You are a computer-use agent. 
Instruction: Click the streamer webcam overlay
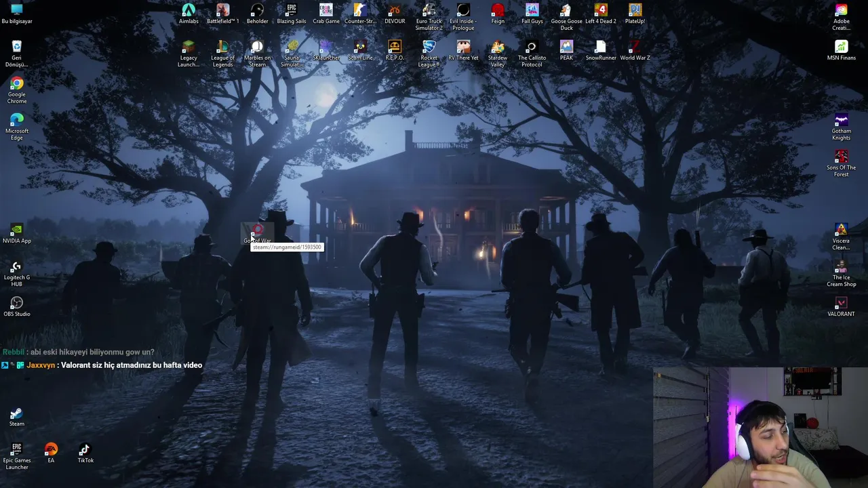760,427
